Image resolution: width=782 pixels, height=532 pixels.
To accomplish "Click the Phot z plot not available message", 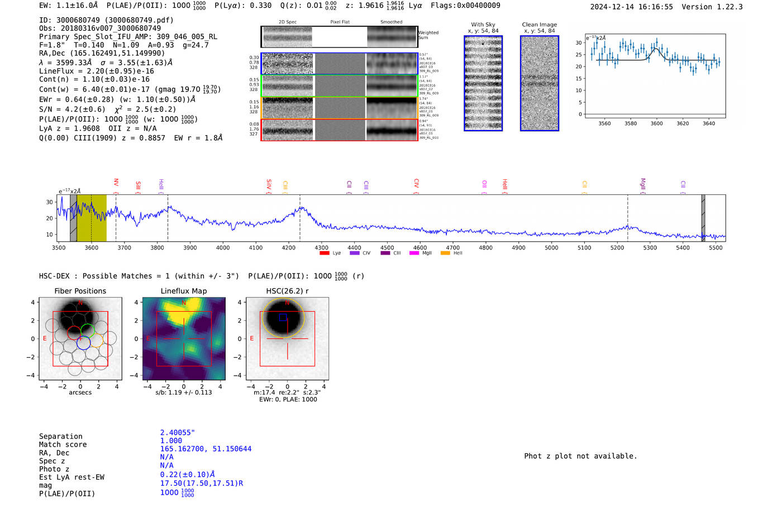I will (x=580, y=456).
